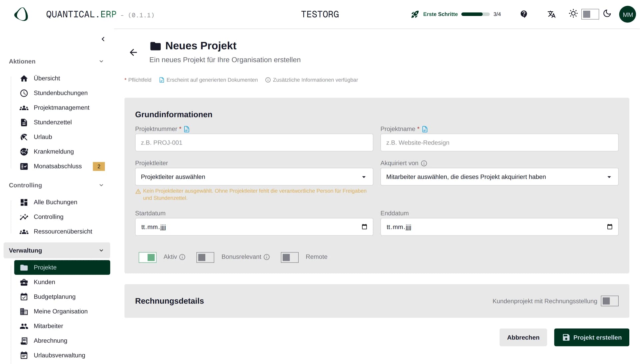The image size is (640, 364).
Task: Click the Controlling chart line icon
Action: pyautogui.click(x=24, y=217)
